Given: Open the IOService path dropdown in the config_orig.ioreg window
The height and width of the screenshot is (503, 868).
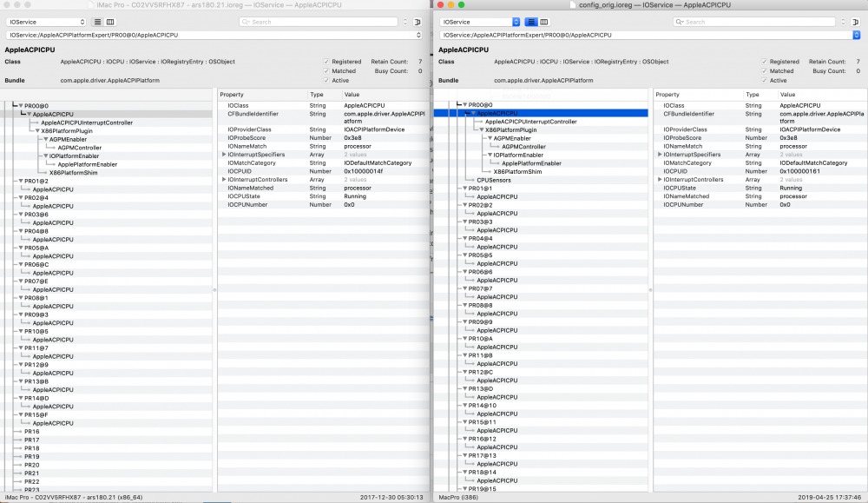Looking at the screenshot, I should (x=650, y=35).
